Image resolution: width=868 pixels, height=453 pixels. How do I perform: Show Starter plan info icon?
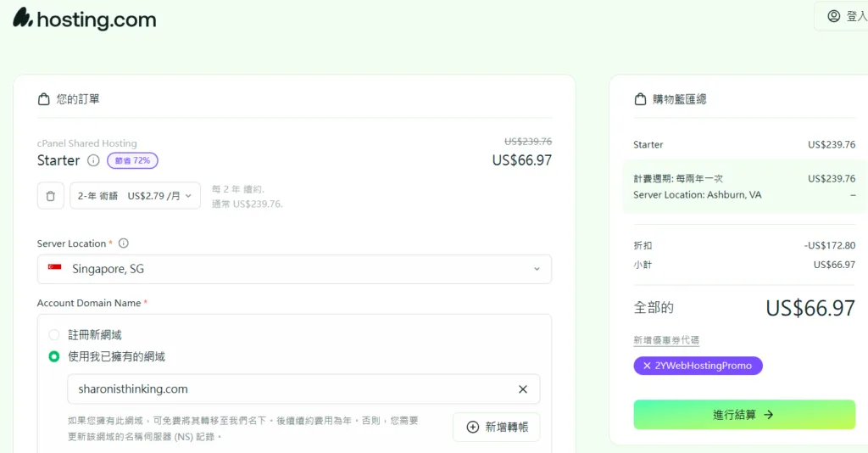[x=93, y=160]
